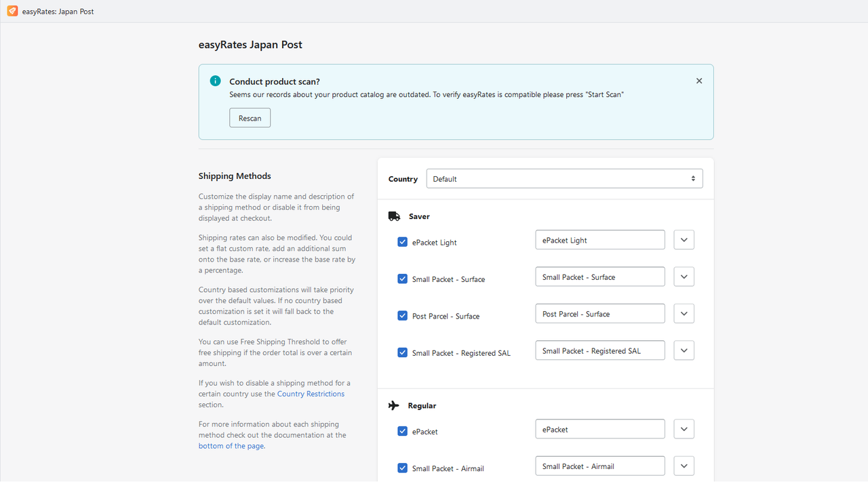
Task: Edit Post Parcel - Surface name field
Action: 600,314
